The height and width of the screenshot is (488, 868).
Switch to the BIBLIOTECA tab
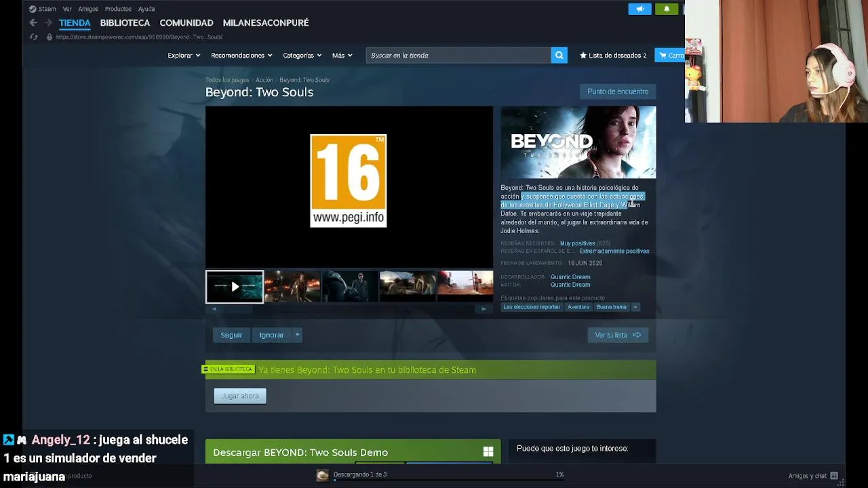125,22
